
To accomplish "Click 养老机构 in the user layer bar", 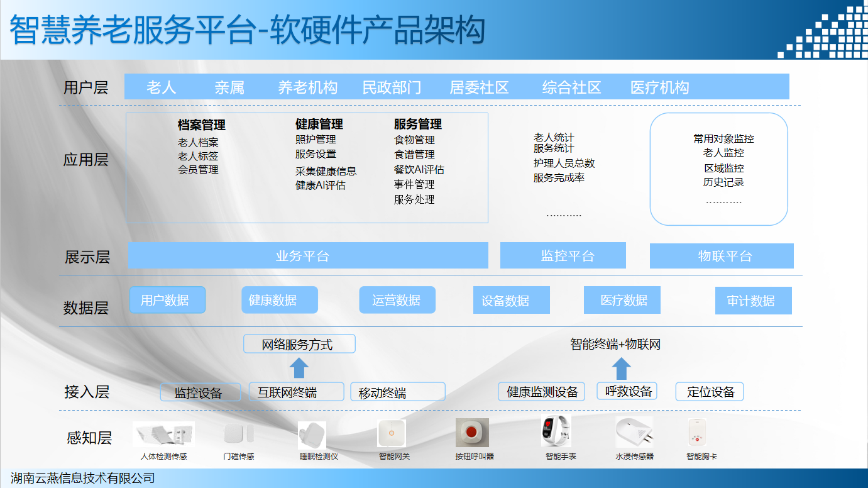I will [308, 87].
